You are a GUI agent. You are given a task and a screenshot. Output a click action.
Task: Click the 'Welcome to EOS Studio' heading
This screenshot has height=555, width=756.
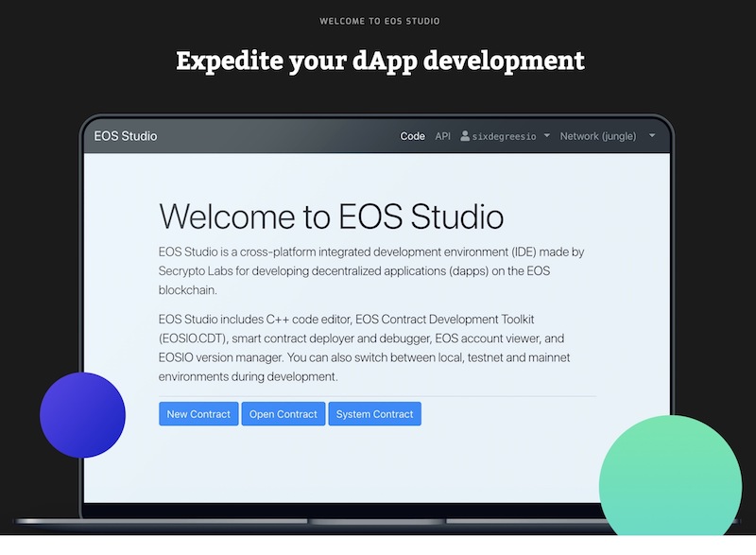[332, 217]
